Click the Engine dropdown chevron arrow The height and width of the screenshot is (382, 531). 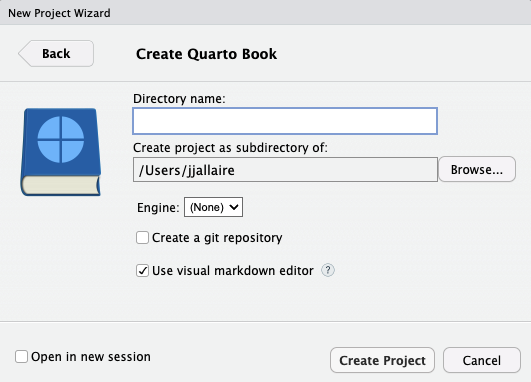(x=234, y=207)
